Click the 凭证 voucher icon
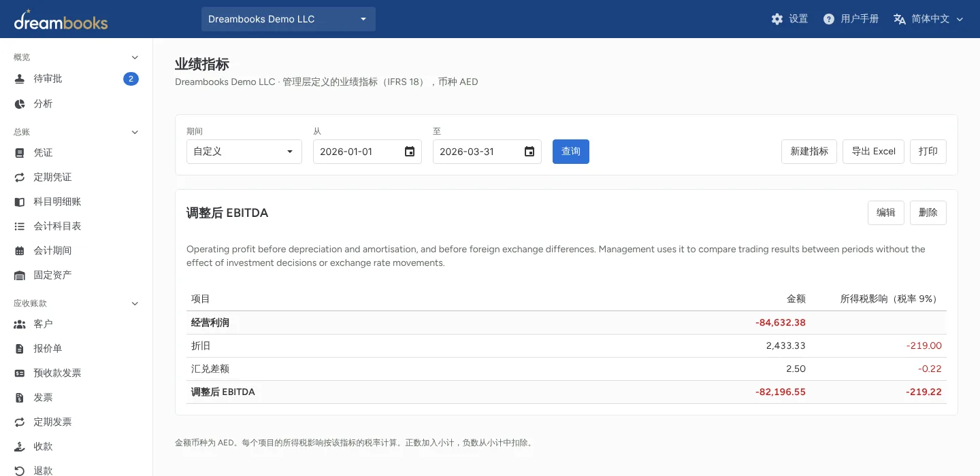980x476 pixels. (20, 153)
